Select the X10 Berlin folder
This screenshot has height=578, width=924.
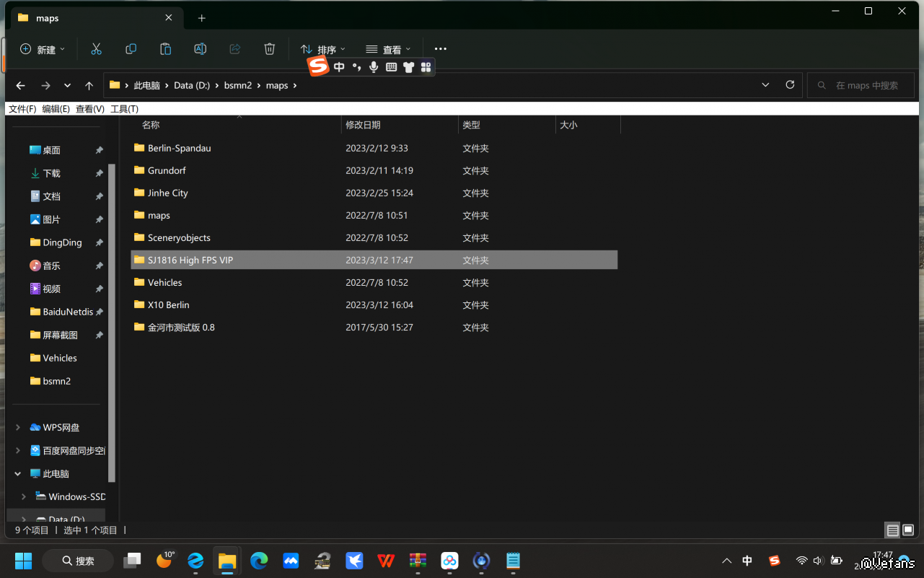click(168, 305)
